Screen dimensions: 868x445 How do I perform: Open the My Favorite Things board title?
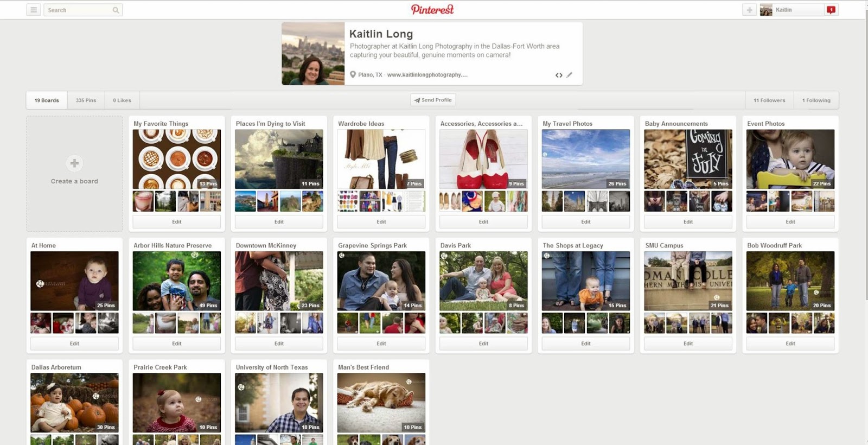(161, 124)
